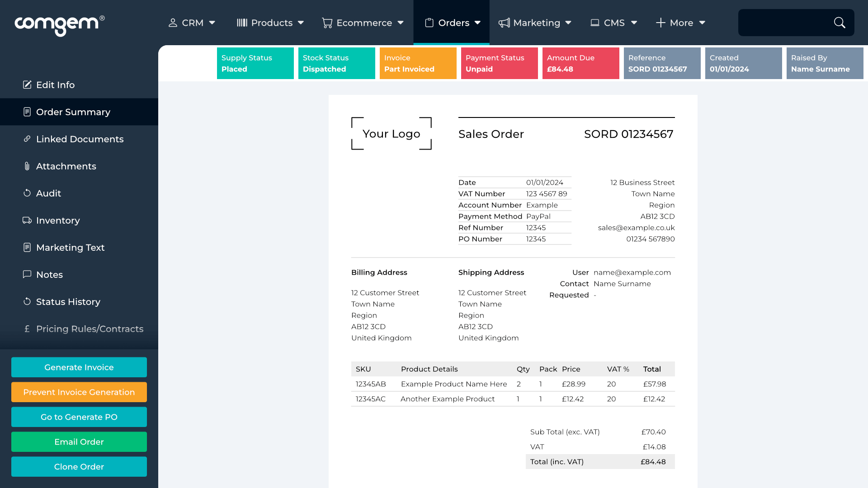Expand the More dropdown
868x488 pixels.
(680, 23)
